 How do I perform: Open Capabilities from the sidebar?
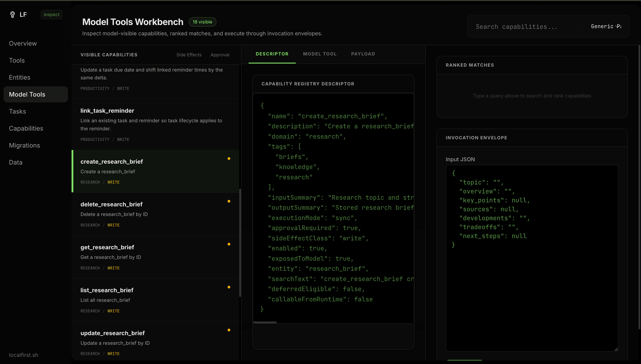coord(26,128)
